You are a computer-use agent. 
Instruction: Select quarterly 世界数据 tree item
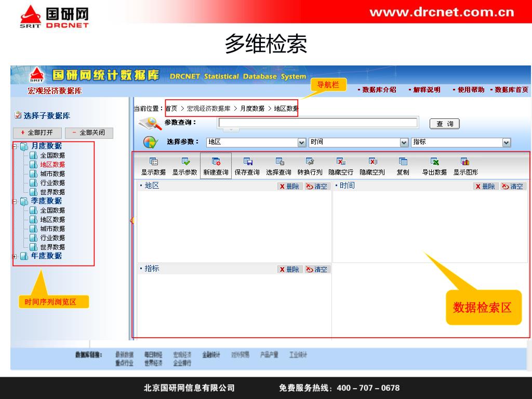pos(52,247)
